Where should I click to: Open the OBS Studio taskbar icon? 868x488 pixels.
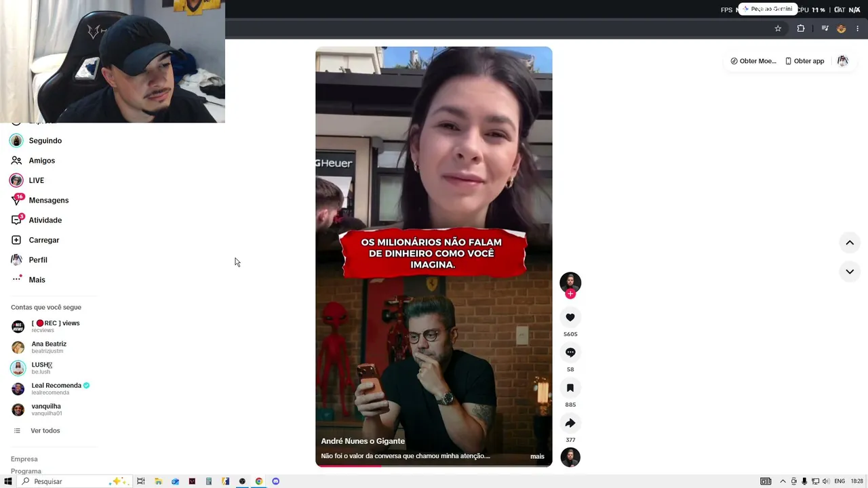click(x=242, y=481)
